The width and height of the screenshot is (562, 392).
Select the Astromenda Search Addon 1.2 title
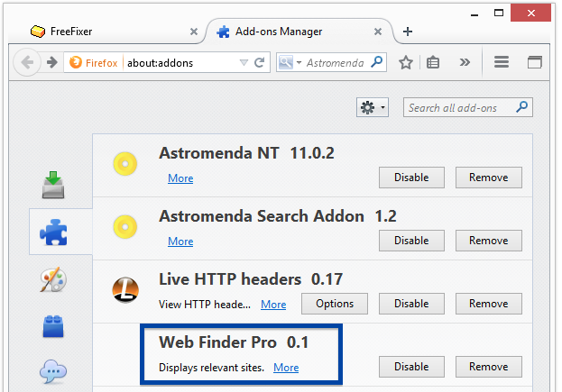click(x=278, y=216)
